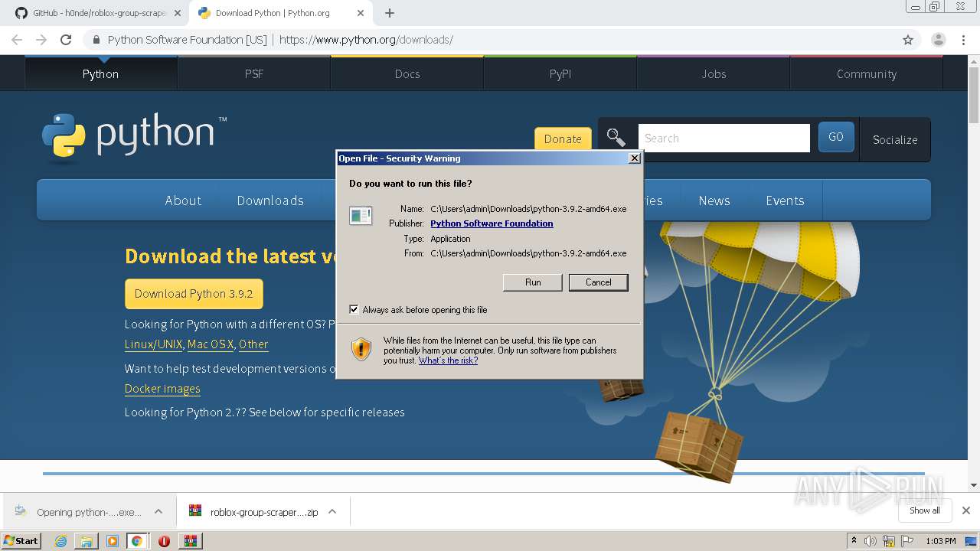Screen dimensions: 980x551
Task: Switch to GitHub roblox-group-scraper tab
Action: (98, 13)
